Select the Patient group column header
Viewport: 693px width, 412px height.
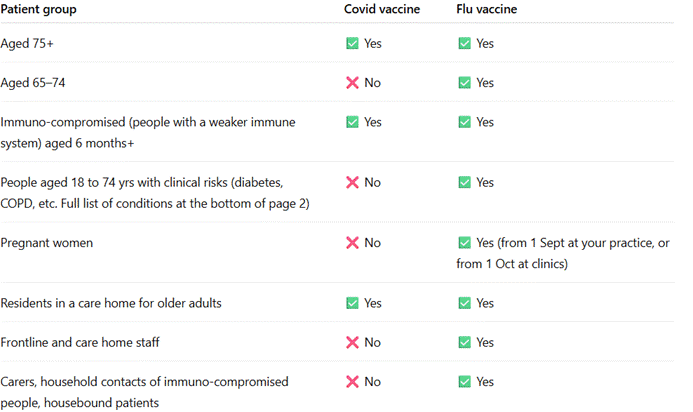[39, 9]
